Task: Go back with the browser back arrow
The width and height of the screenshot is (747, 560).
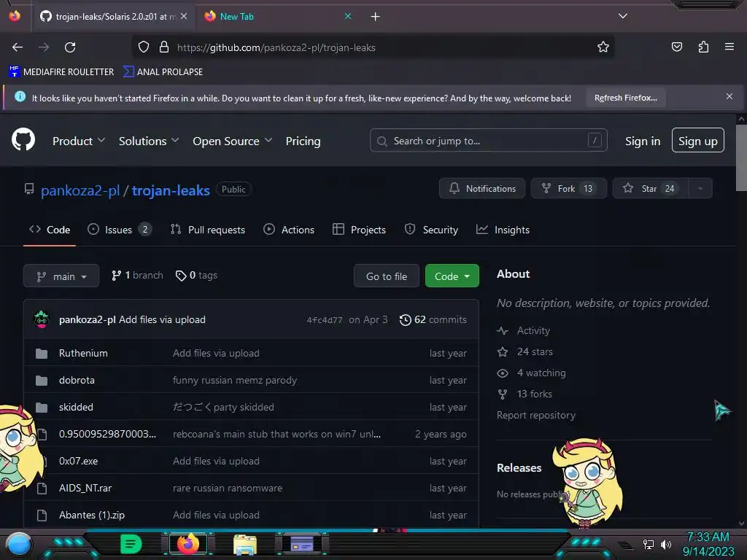Action: (18, 47)
